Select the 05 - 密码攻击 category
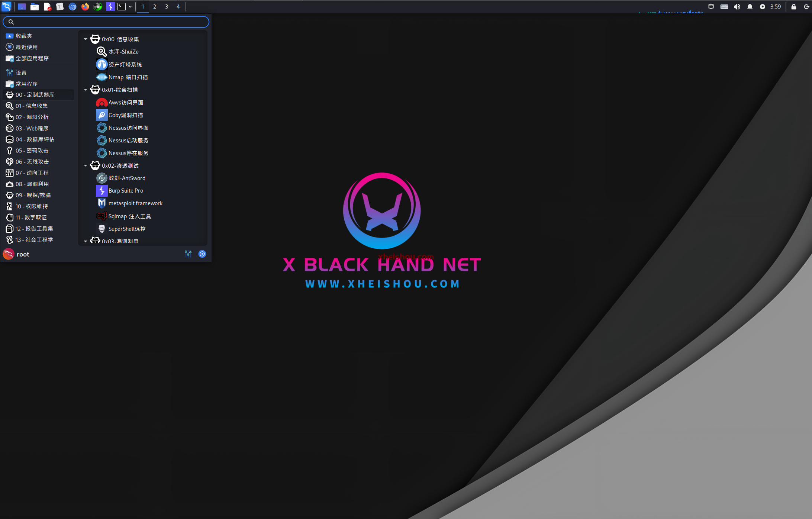The width and height of the screenshot is (812, 519). tap(39, 151)
